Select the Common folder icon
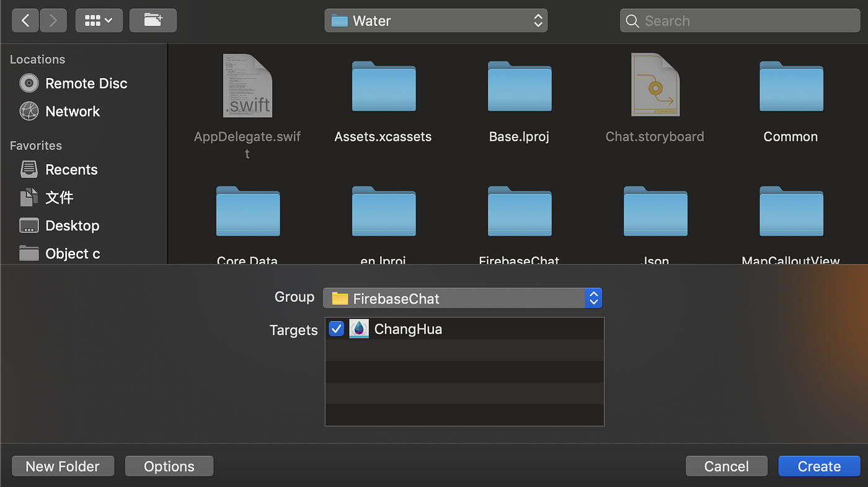Screen dimensions: 868x487 (791, 86)
